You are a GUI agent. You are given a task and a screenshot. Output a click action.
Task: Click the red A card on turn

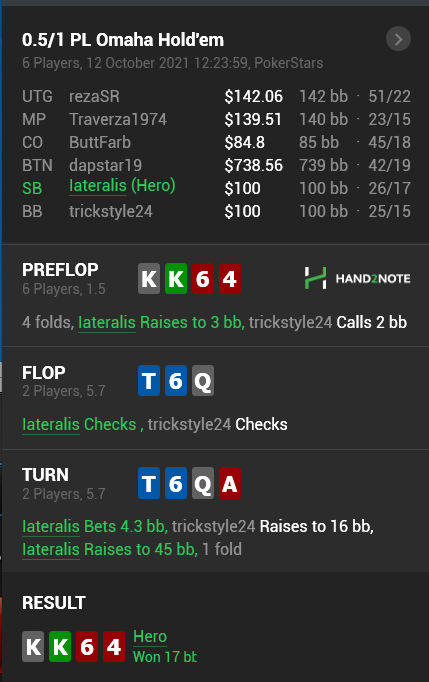230,483
